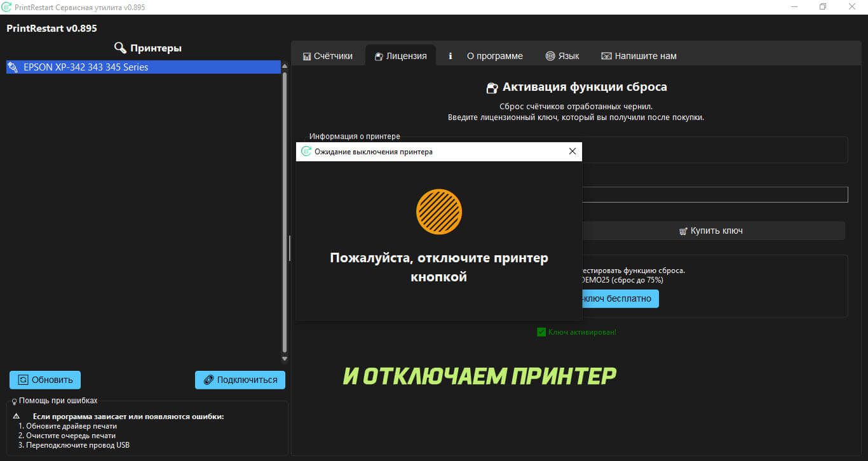Screen dimensions: 868x461
Task: Focus the license key input field
Action: (715, 194)
